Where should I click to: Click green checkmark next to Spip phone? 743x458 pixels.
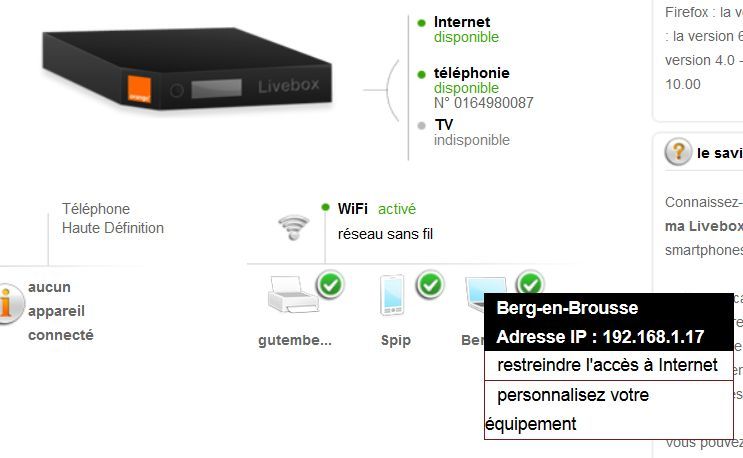tap(430, 284)
